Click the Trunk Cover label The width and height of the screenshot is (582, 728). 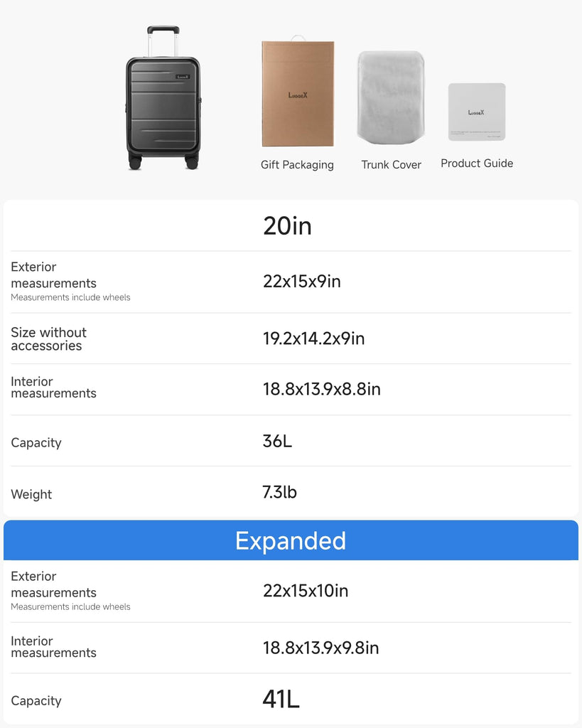pyautogui.click(x=391, y=165)
